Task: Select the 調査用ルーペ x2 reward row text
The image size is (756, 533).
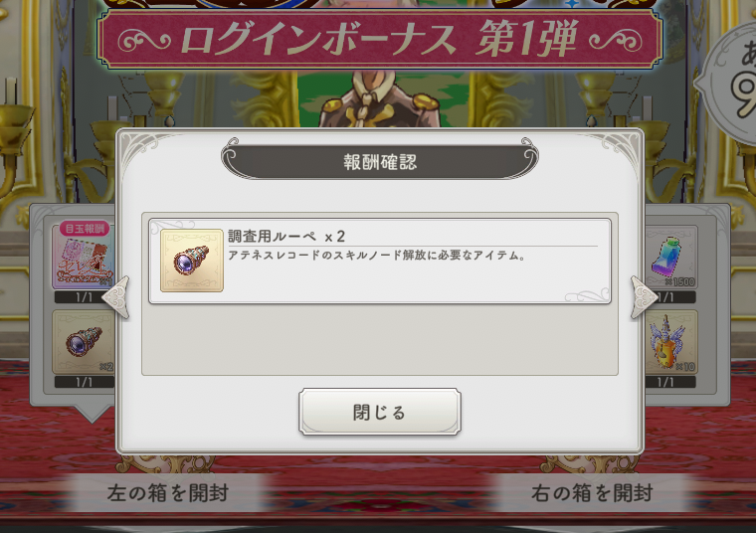Action: point(286,236)
